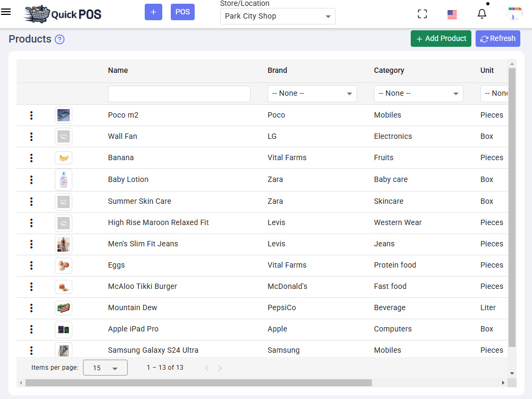
Task: Toggle fullscreen mode icon
Action: 422,14
